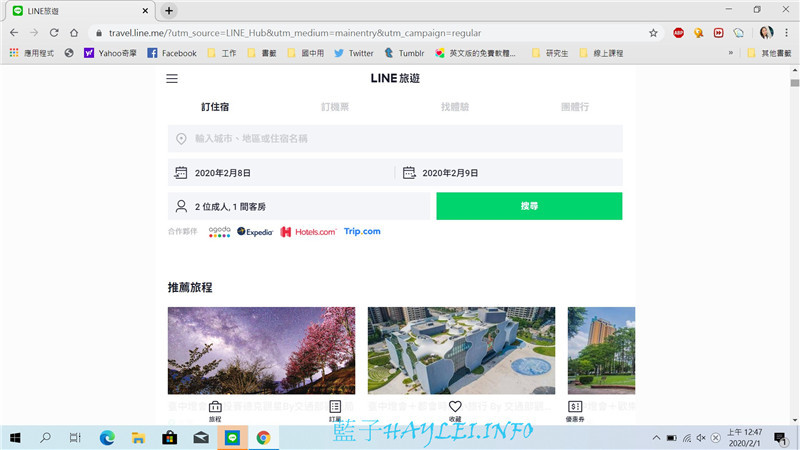This screenshot has width=800, height=450.
Task: Open the park and tower trip thumbnail
Action: [601, 351]
